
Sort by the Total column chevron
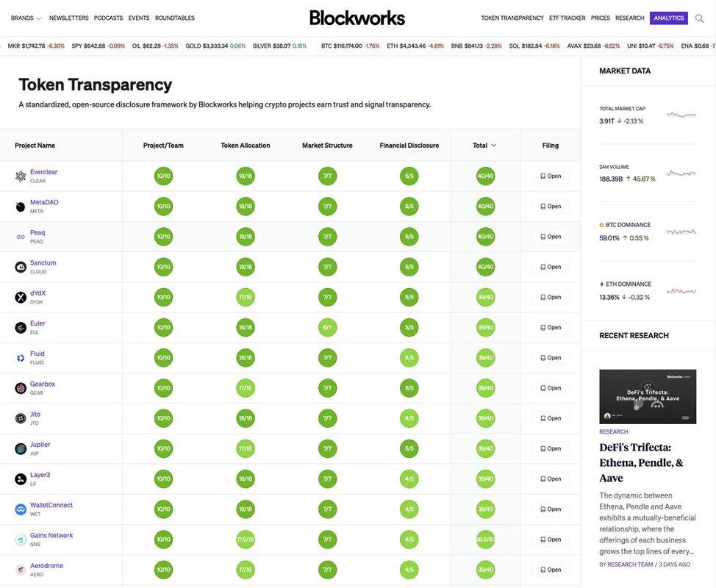493,146
